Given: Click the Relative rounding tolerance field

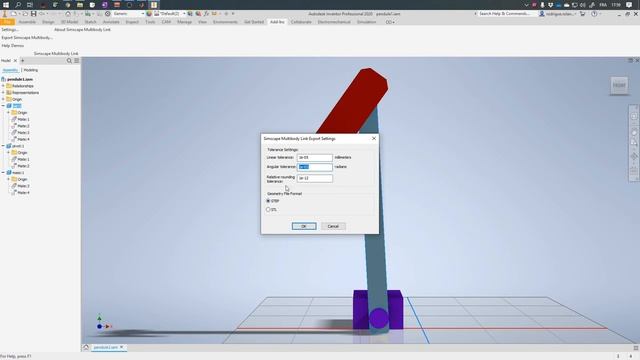Looking at the screenshot, I should point(315,178).
